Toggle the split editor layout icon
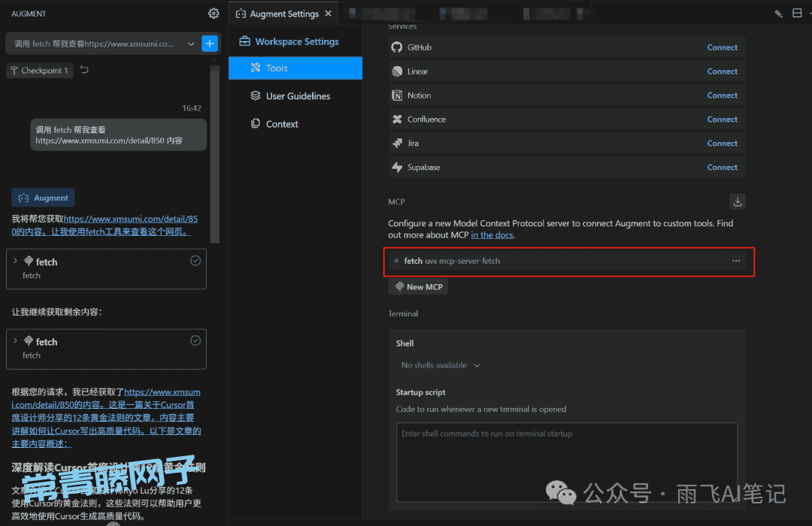Viewport: 812px width, 526px height. (797, 13)
